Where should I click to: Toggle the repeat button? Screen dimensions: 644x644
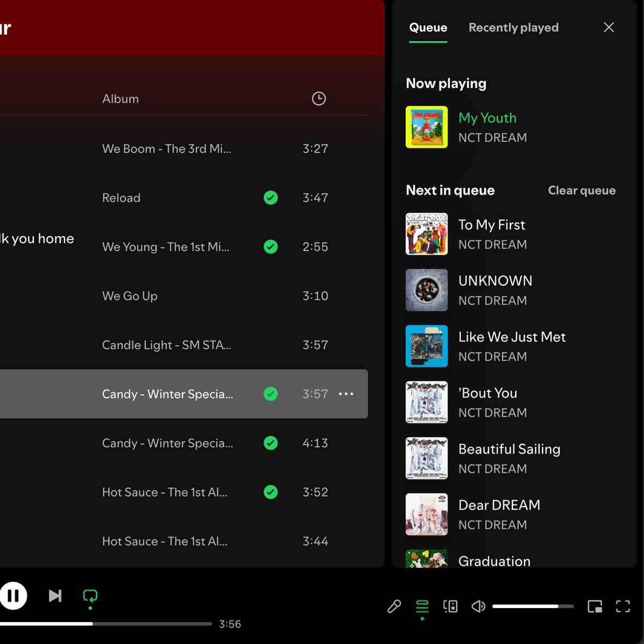click(x=90, y=596)
